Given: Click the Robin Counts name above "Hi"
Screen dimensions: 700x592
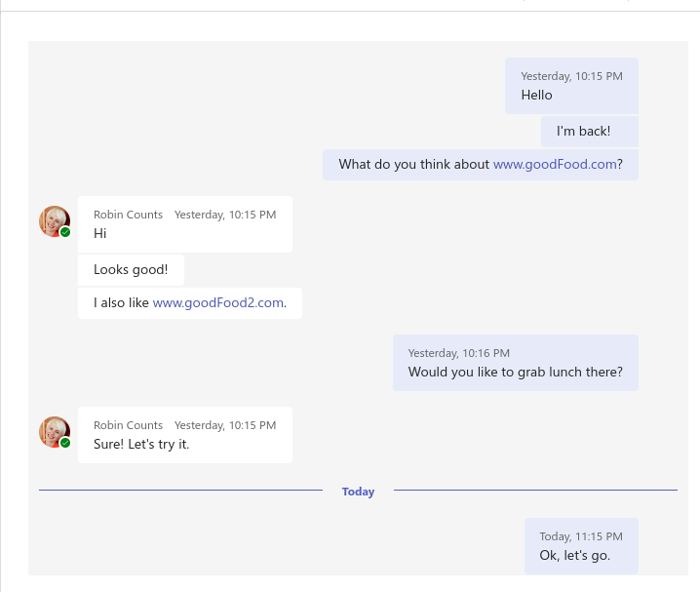Looking at the screenshot, I should click(x=128, y=215).
